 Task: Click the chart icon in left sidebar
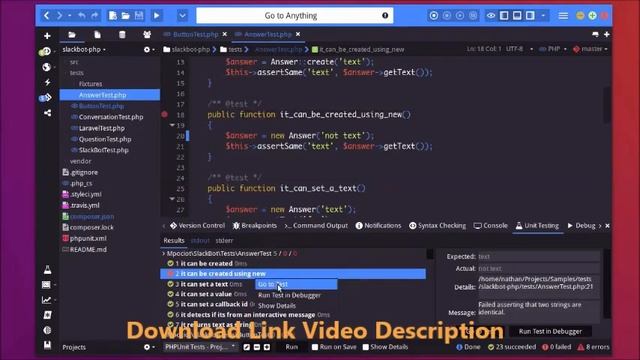point(47,300)
